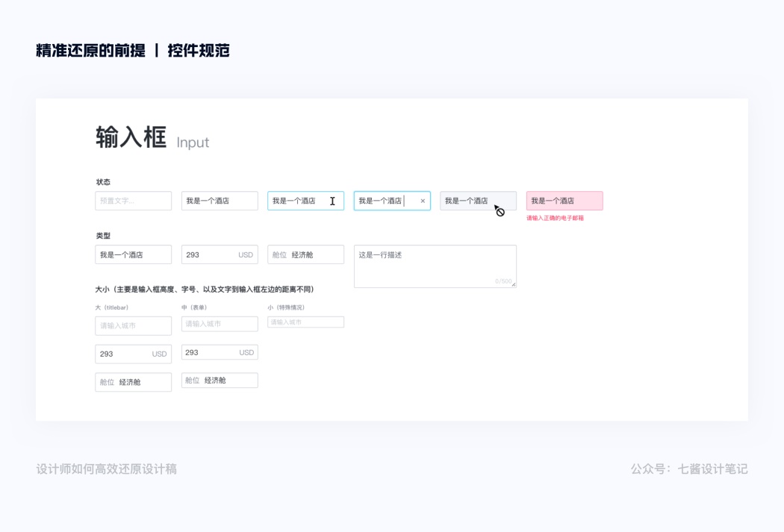Click the empty input with placeholder 预置文字...

(x=133, y=201)
